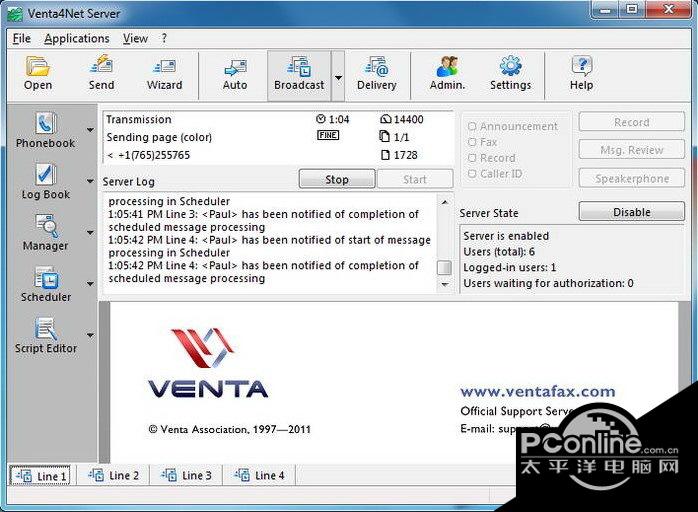Click the Venta logo image
The image size is (698, 512).
tap(208, 363)
